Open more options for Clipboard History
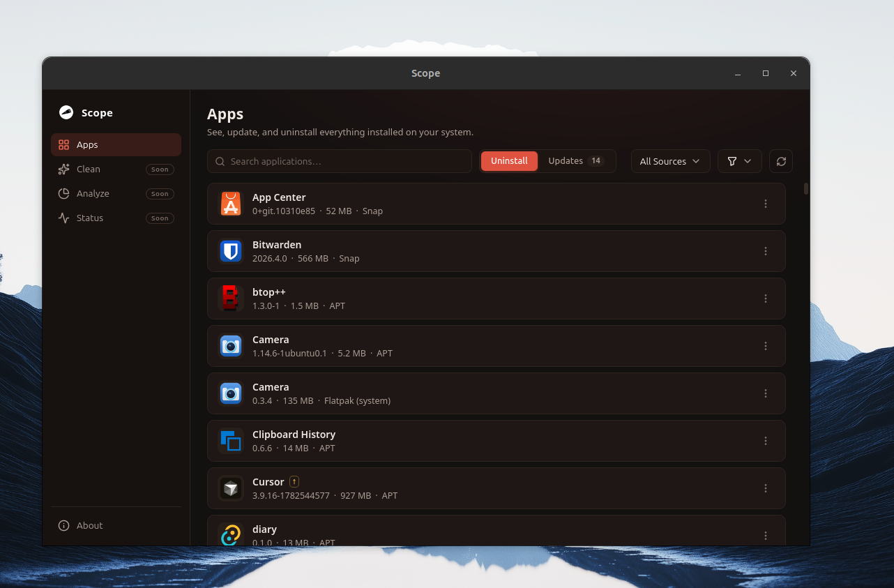894x588 pixels. click(766, 441)
